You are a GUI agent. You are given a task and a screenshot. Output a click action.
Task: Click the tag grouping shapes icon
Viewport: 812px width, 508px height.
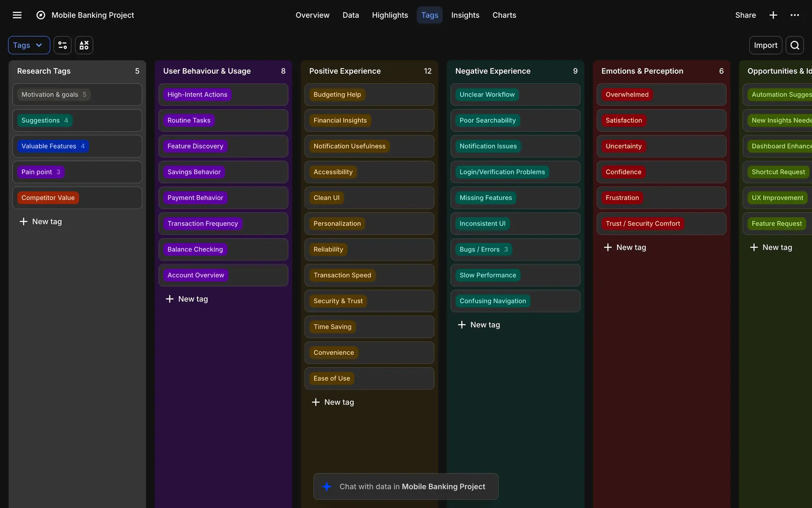[x=84, y=45]
